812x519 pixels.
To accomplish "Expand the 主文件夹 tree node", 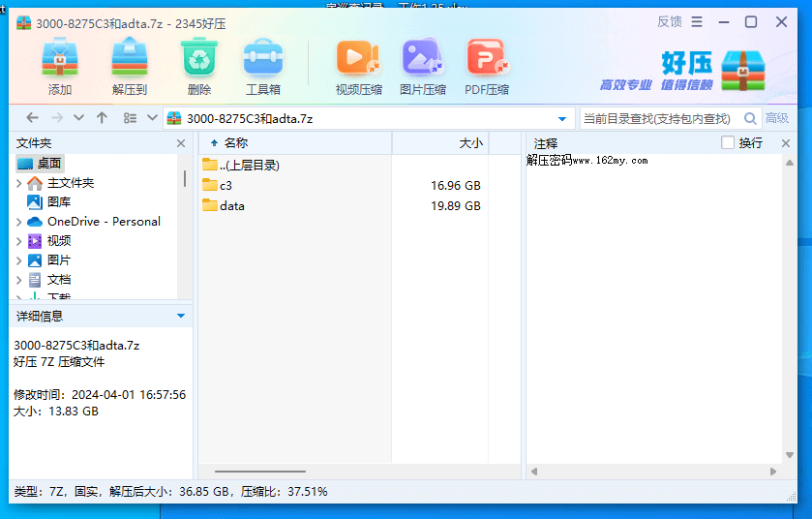I will pos(18,183).
